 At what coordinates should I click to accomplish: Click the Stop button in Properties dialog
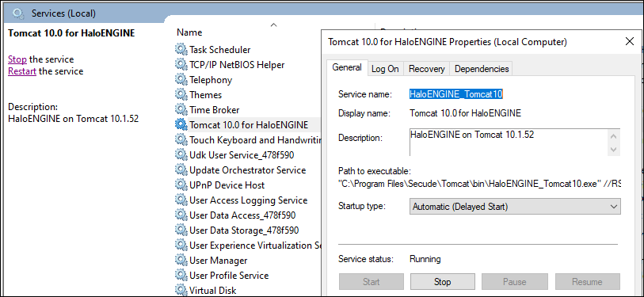[x=442, y=282]
